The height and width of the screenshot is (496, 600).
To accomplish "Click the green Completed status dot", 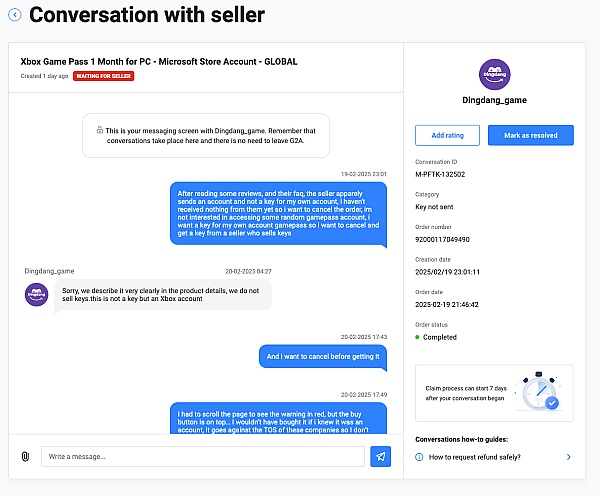I will [418, 337].
